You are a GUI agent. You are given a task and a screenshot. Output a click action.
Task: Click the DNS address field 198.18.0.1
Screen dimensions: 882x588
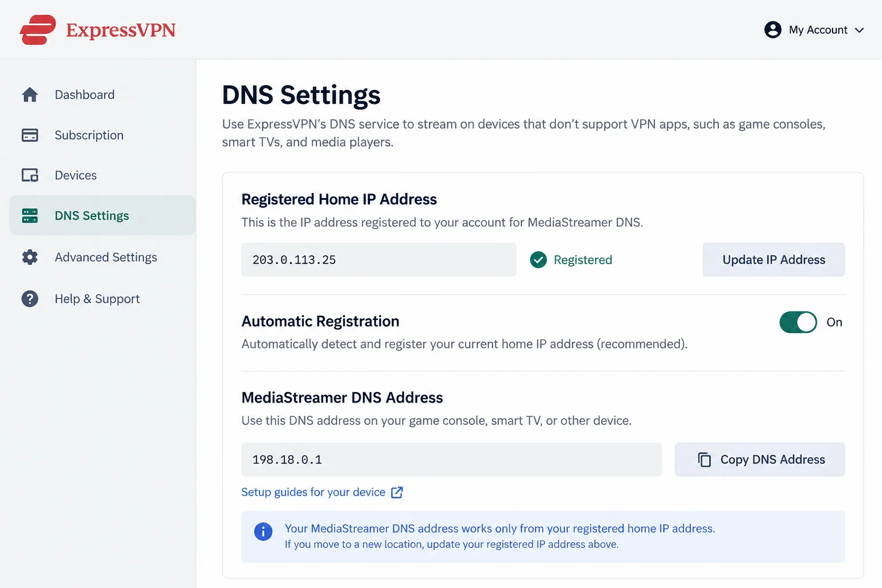(451, 459)
